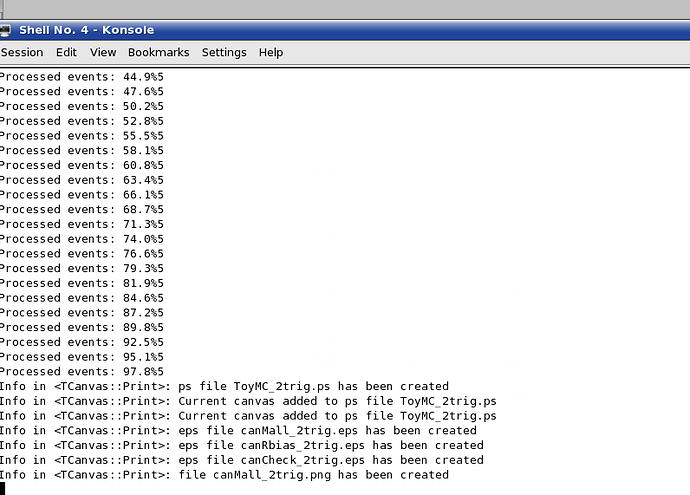Click the line 'Processed events: 66.1%5'
Viewport: 690px width, 495px height.
[x=82, y=194]
